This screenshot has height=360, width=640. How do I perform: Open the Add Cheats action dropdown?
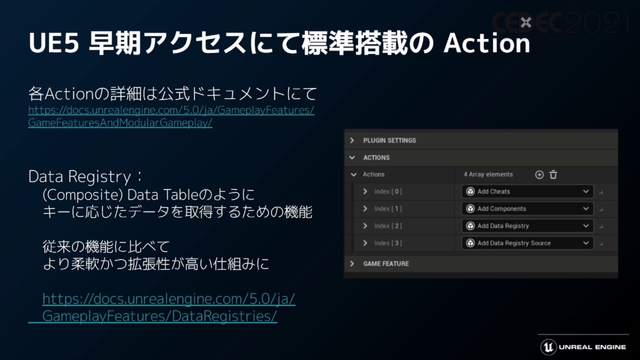527,191
